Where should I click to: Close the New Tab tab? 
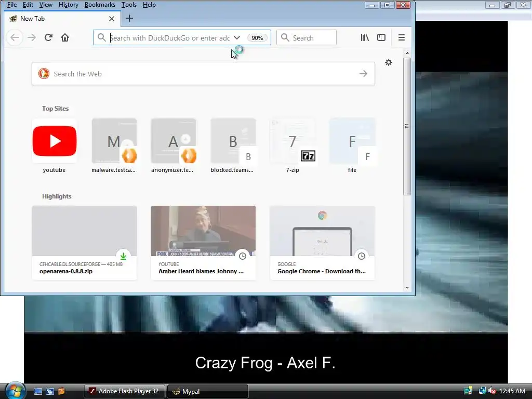[x=112, y=19]
